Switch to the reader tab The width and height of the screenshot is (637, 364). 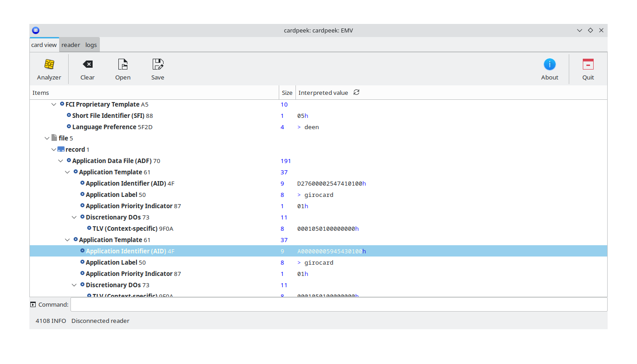[70, 45]
